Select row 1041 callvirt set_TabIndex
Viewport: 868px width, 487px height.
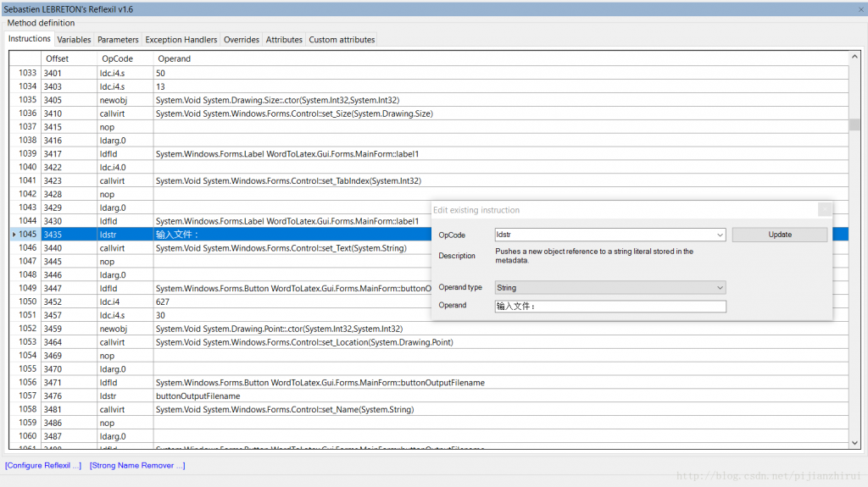coord(429,180)
